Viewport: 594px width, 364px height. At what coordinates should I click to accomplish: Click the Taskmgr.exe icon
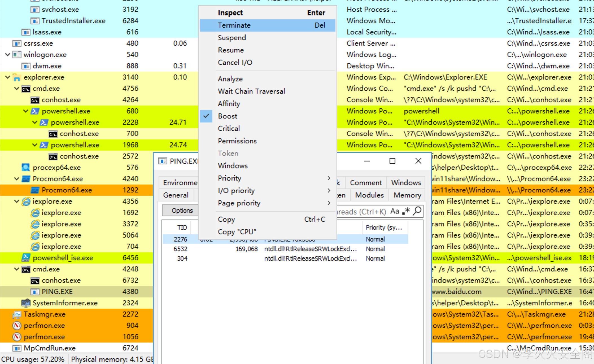(17, 314)
